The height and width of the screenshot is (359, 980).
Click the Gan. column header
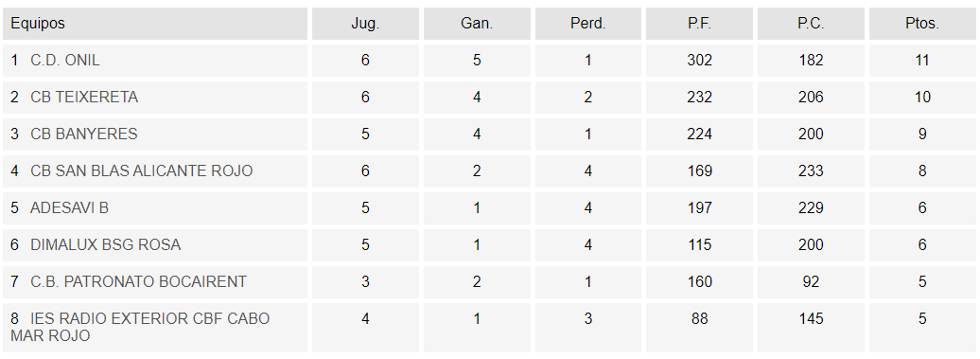click(x=477, y=24)
